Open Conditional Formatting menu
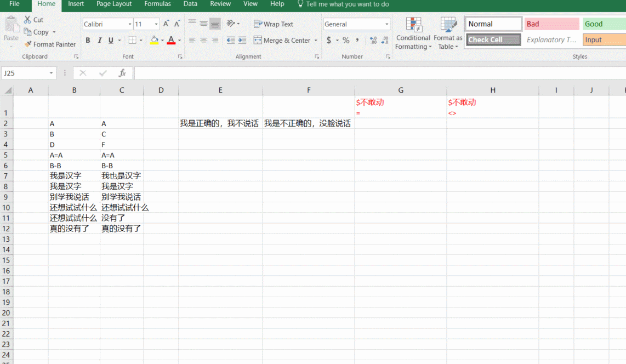The width and height of the screenshot is (626, 364). (413, 34)
